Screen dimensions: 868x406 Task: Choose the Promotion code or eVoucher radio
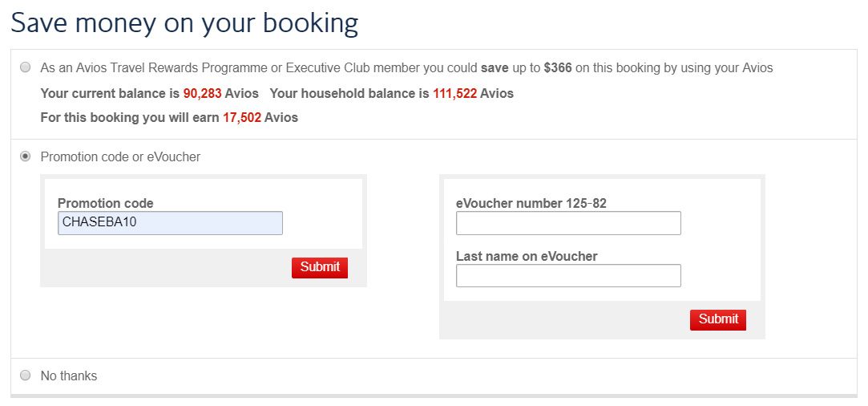[26, 156]
